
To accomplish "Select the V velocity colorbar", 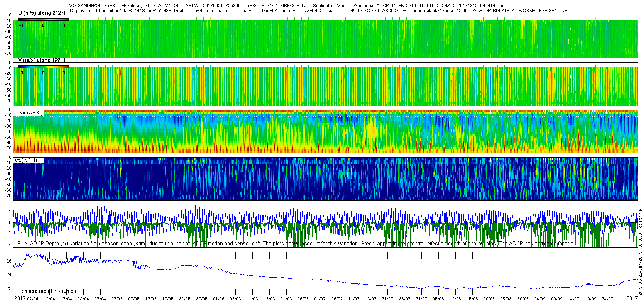I will (43, 67).
